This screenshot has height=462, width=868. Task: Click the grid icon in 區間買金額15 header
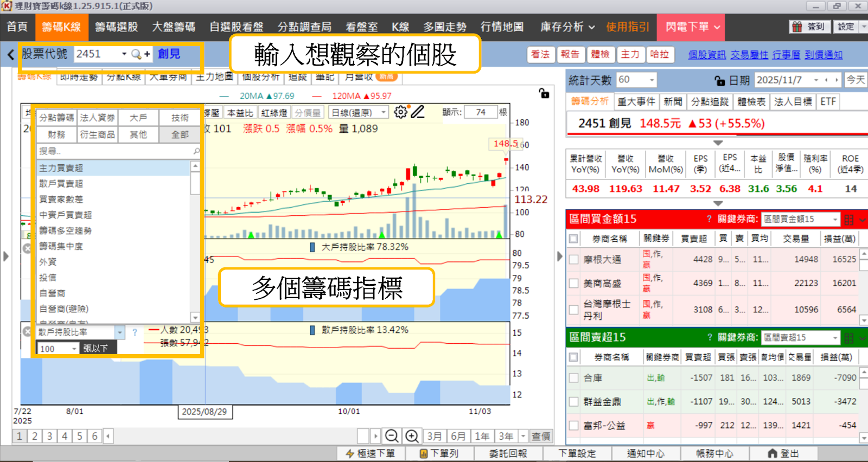click(x=849, y=220)
